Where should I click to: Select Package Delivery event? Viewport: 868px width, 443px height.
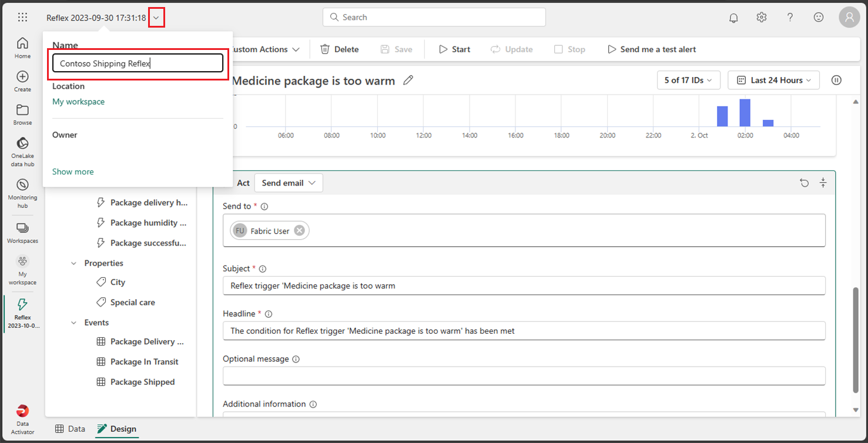click(x=140, y=341)
